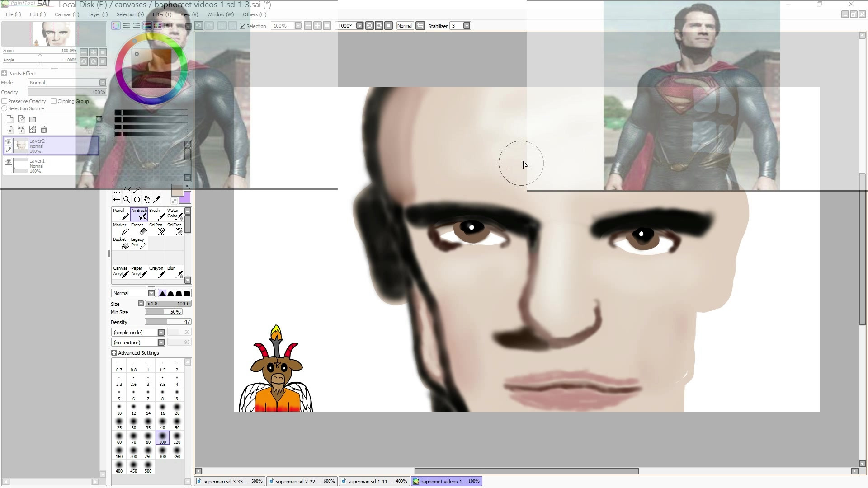Open the File menu
Viewport: 868px width, 488px height.
click(13, 14)
